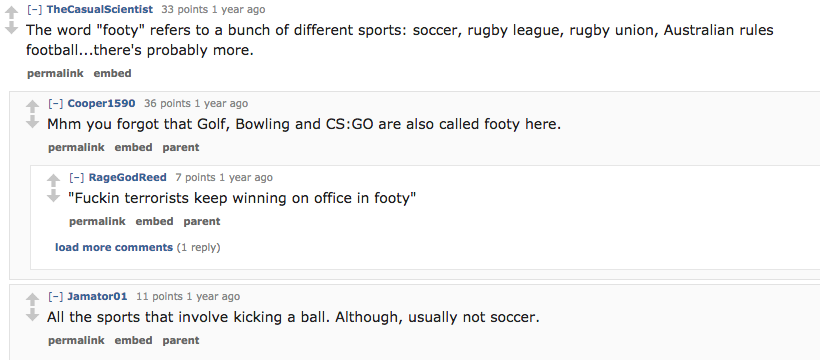Open TheCasualScientist's user profile
820x360 pixels.
(x=99, y=9)
